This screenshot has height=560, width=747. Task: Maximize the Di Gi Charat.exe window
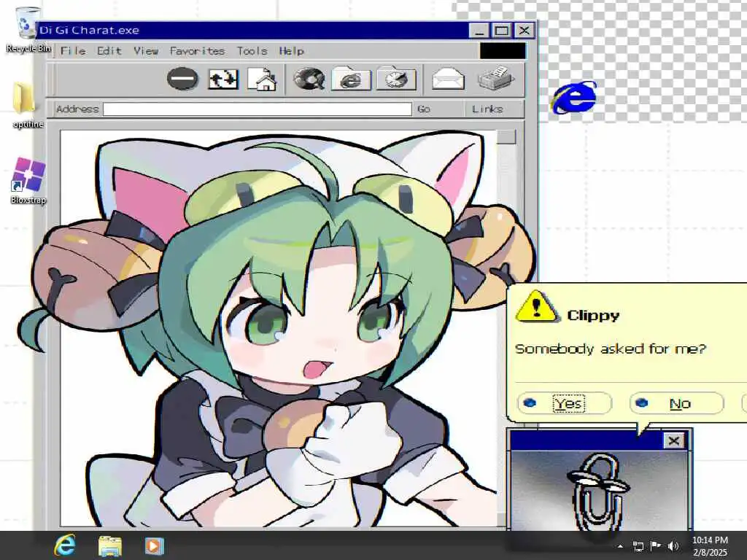502,31
